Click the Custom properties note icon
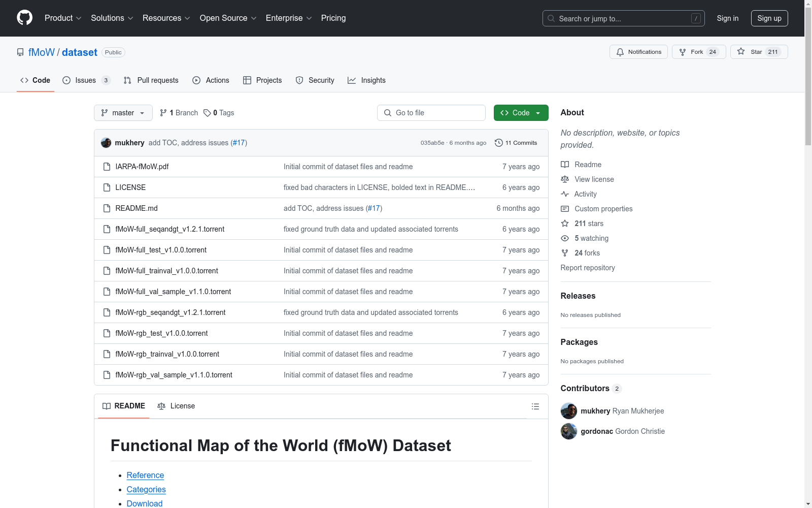Image resolution: width=812 pixels, height=508 pixels. coord(565,209)
